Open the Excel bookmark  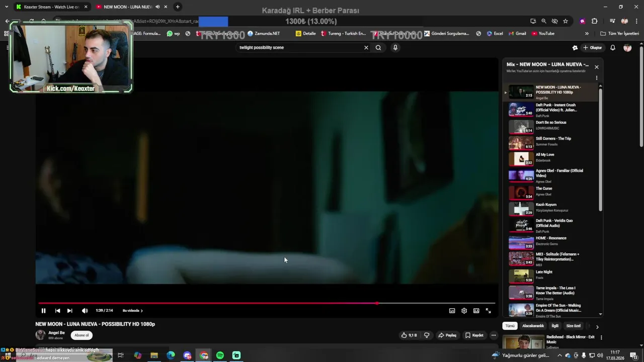[495, 34]
